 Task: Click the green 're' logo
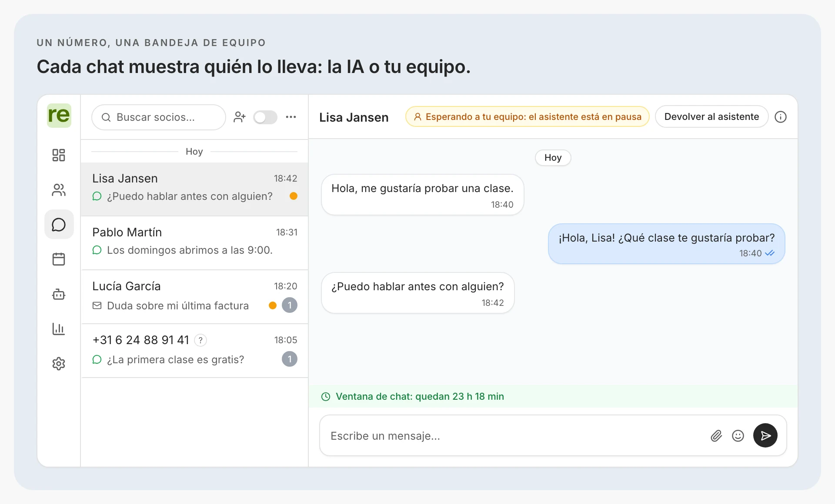59,116
